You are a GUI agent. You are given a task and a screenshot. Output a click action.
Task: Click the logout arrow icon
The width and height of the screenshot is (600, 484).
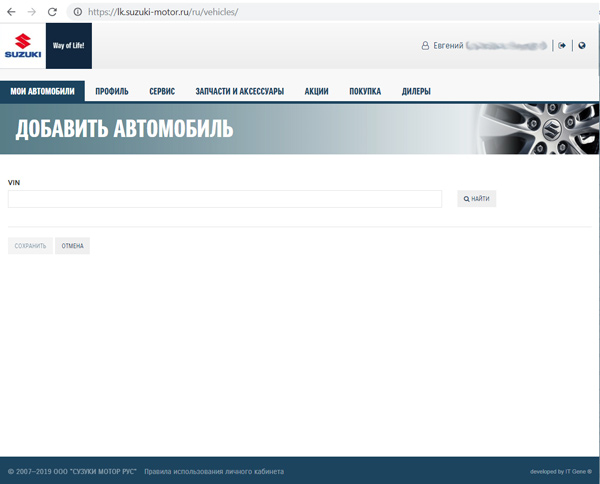tap(562, 45)
